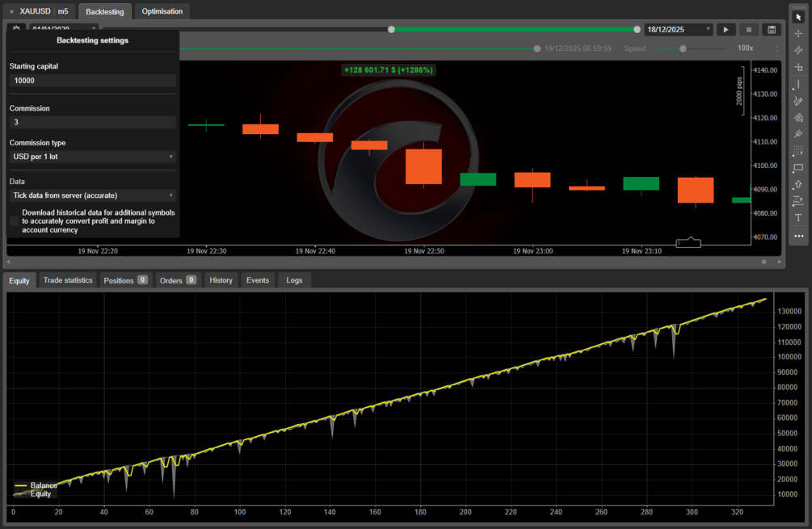
Task: Click the 19/12/2025 06:59:59 timestamp
Action: [x=578, y=48]
